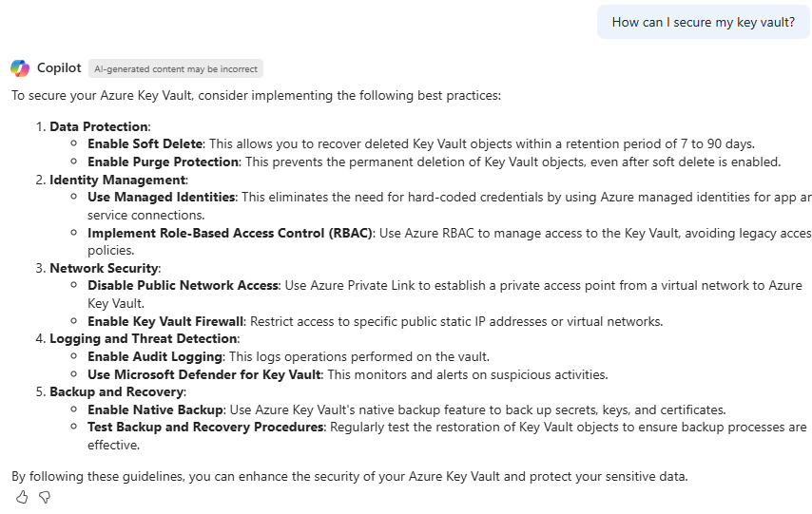This screenshot has height=514, width=812.
Task: Click the "Enable Audit Logging" bold text
Action: pos(155,356)
